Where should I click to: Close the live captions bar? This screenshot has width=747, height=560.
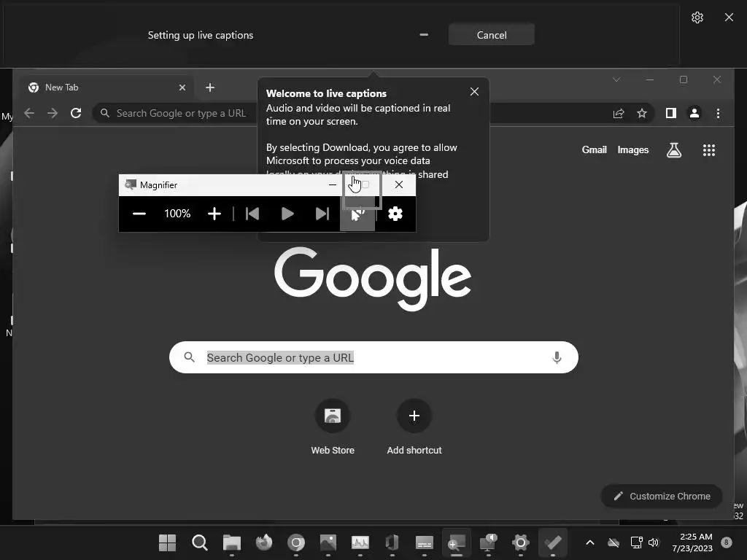point(729,17)
